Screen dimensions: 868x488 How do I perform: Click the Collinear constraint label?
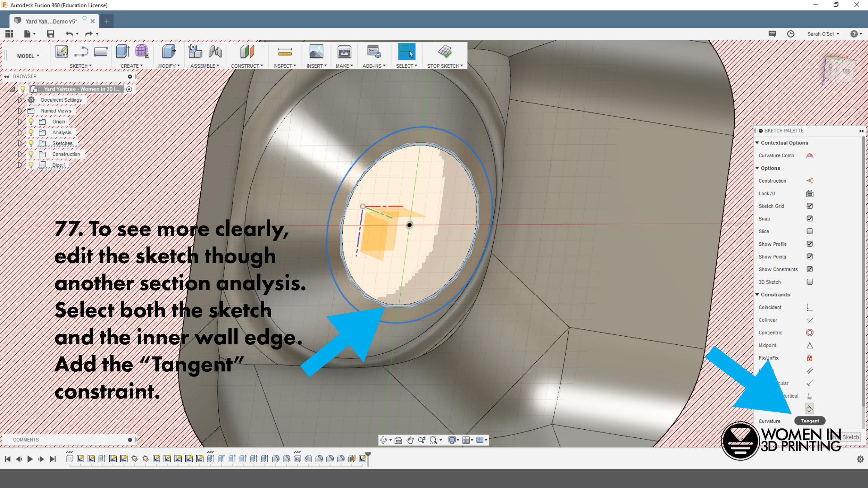768,320
